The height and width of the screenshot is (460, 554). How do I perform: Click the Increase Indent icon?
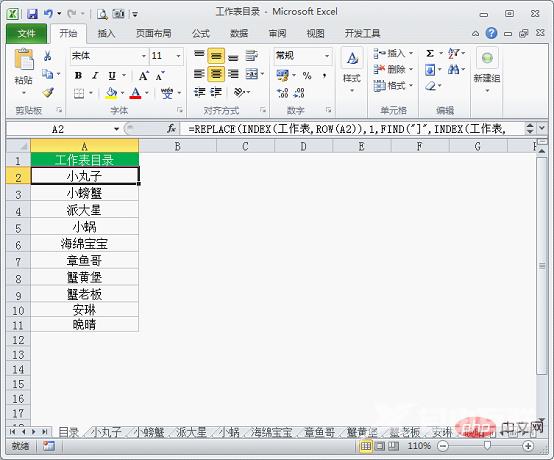pos(216,92)
